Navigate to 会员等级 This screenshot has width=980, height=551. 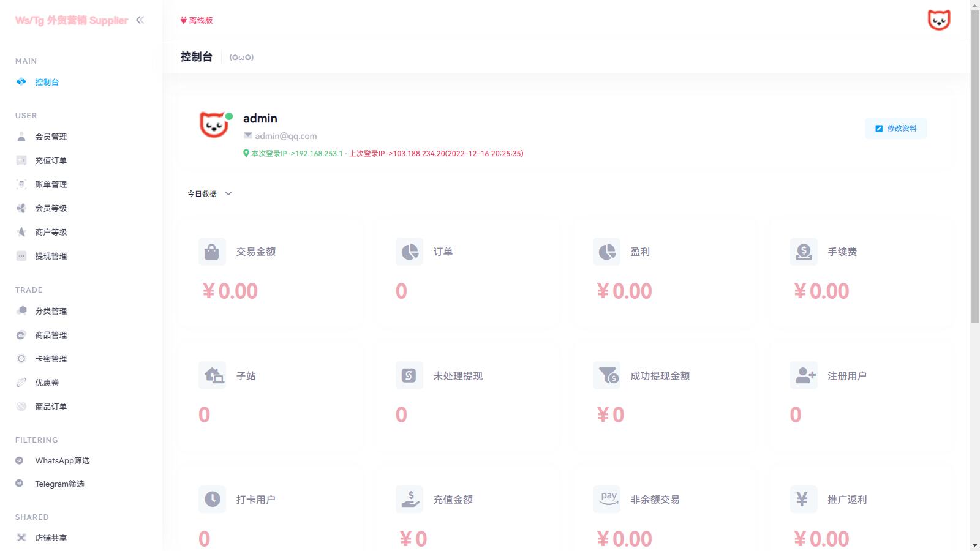click(51, 208)
